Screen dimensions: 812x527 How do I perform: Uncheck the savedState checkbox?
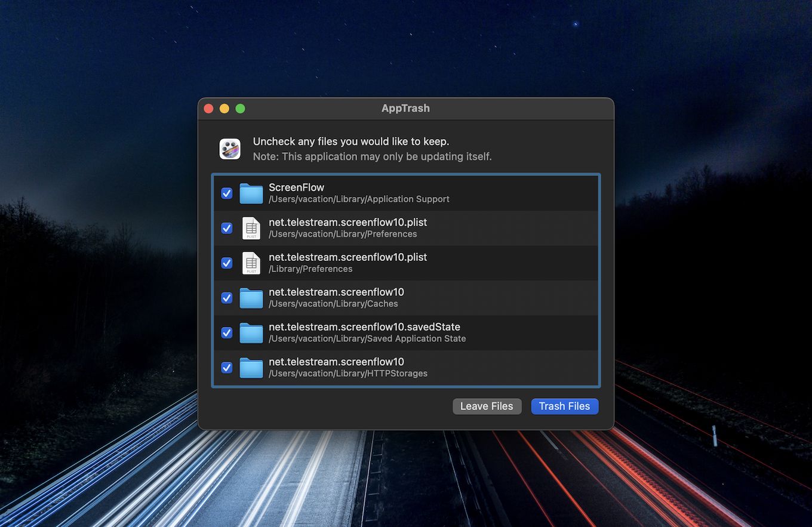[x=226, y=332]
